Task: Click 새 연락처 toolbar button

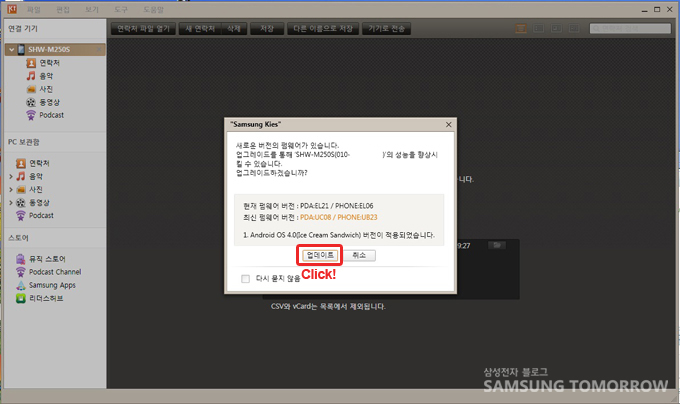Action: coord(200,29)
